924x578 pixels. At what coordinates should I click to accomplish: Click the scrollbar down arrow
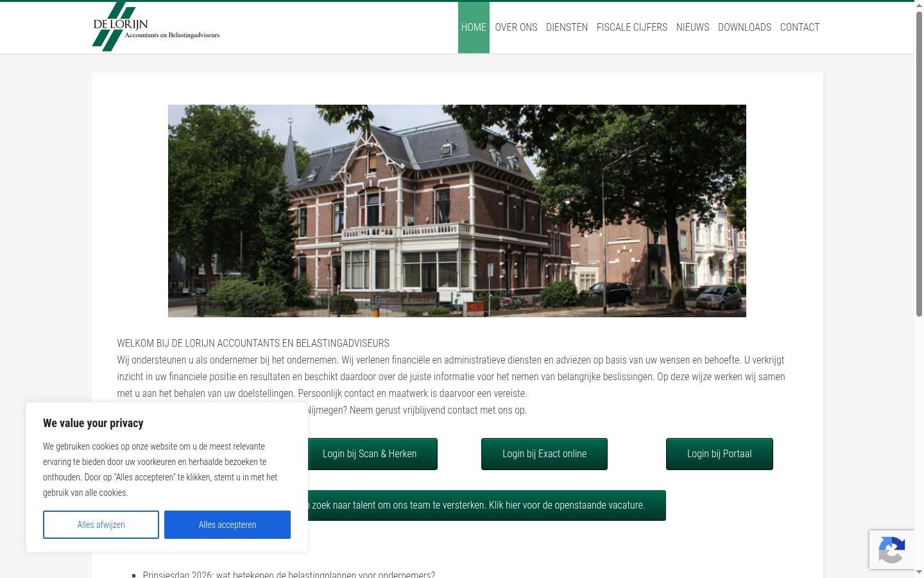tap(919, 572)
